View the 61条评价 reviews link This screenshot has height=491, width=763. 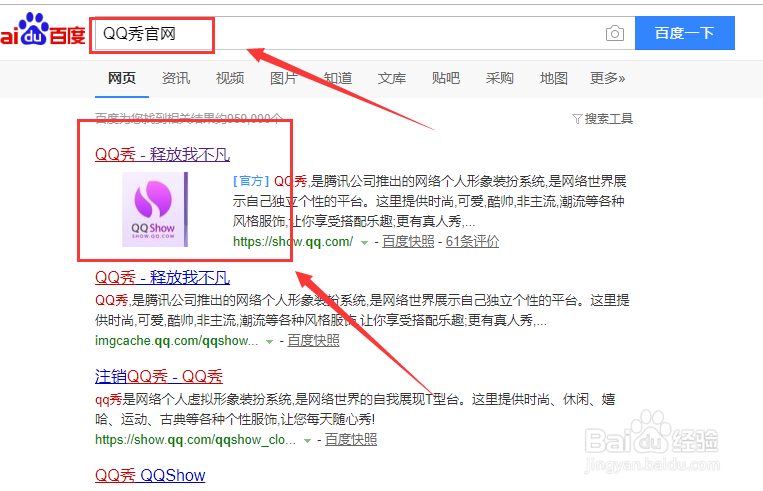click(x=472, y=241)
